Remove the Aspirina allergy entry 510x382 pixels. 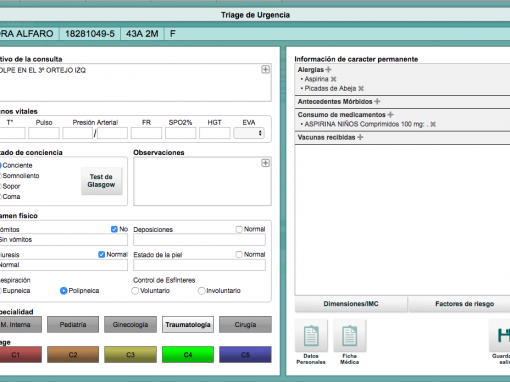pos(333,79)
